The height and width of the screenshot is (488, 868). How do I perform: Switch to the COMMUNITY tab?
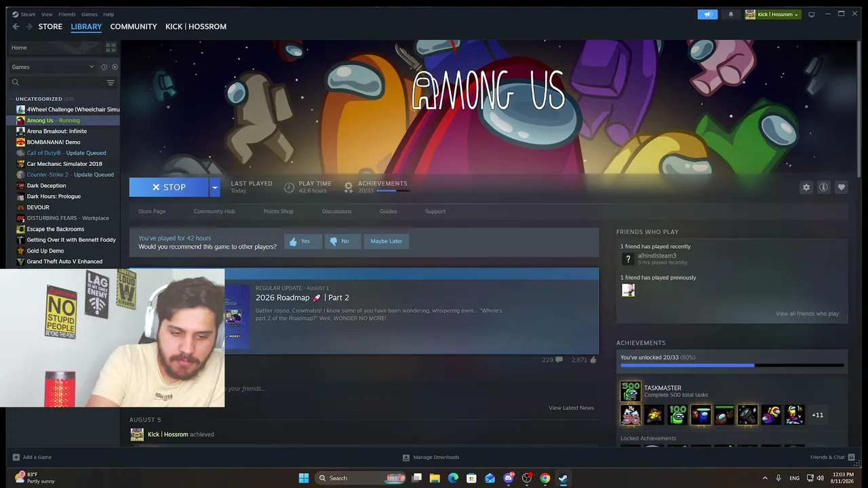click(134, 26)
